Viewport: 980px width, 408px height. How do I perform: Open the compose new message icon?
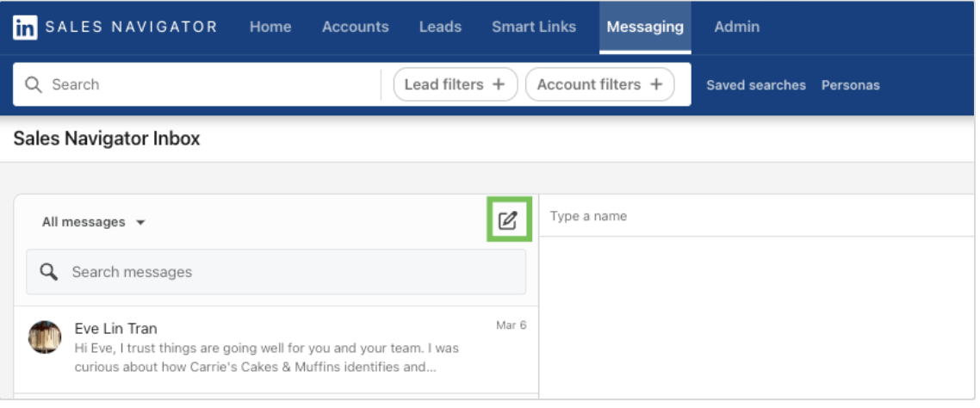[x=508, y=219]
